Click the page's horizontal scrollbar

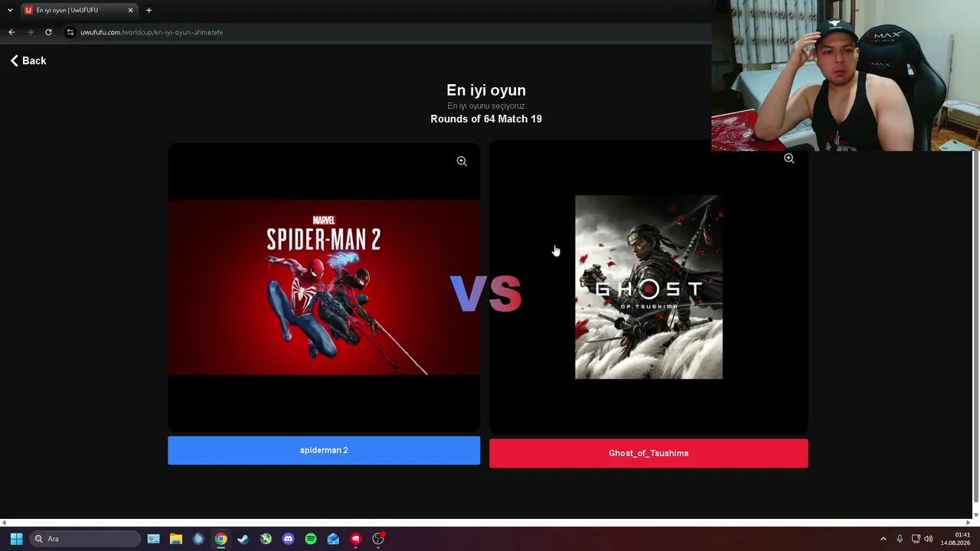pos(486,523)
